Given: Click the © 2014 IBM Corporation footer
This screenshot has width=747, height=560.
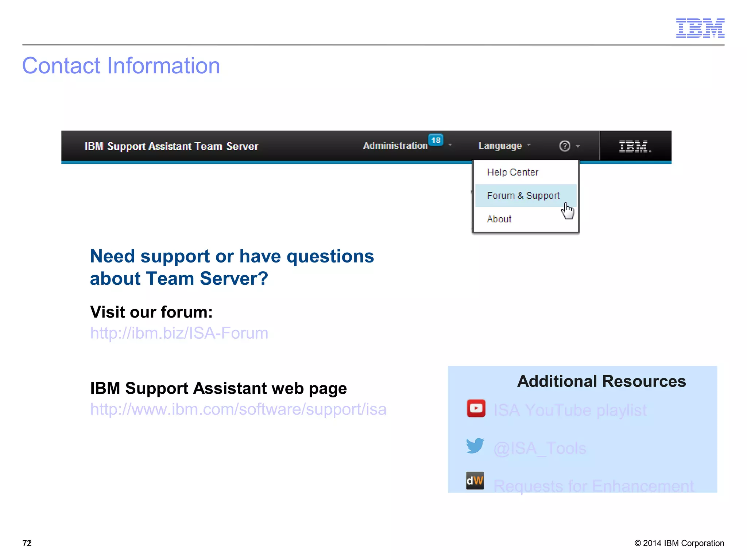Looking at the screenshot, I should click(x=679, y=543).
